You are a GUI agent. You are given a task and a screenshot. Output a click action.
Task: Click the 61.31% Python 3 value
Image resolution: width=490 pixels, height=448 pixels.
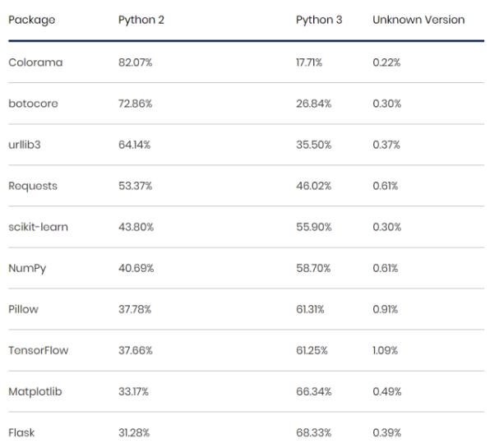click(x=310, y=309)
